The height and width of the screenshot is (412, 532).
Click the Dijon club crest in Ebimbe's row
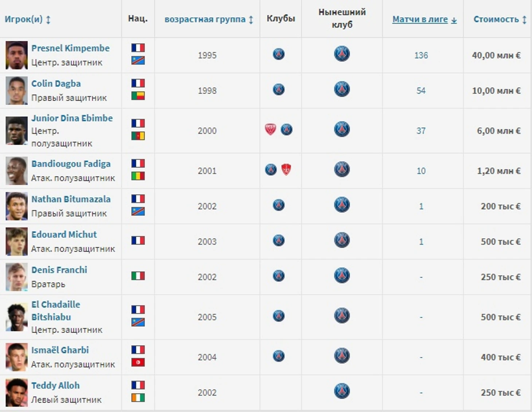(x=270, y=129)
